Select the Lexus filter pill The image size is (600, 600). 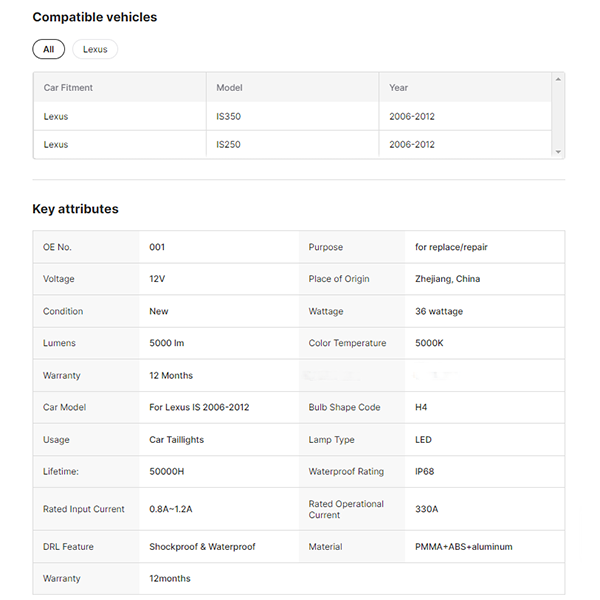pyautogui.click(x=95, y=49)
